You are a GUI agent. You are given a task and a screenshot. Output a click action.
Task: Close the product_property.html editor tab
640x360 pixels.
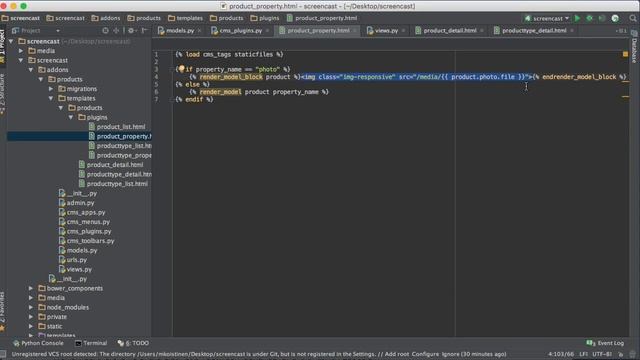pos(355,31)
